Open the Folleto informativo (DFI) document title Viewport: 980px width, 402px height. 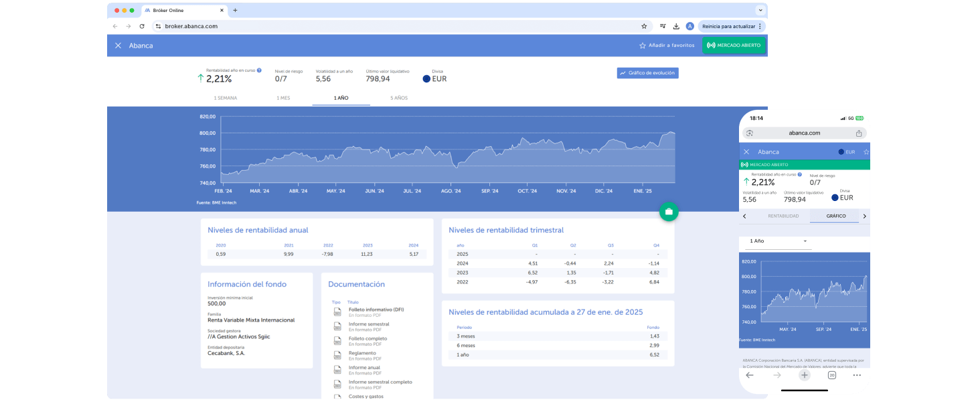[376, 310]
